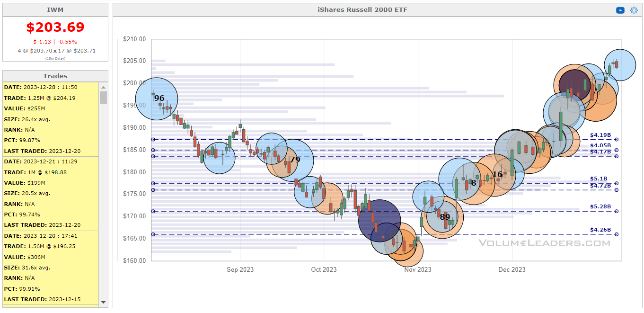Viewport: 644px width, 313px height.
Task: Select the bubble ranked 79
Action: 292,160
